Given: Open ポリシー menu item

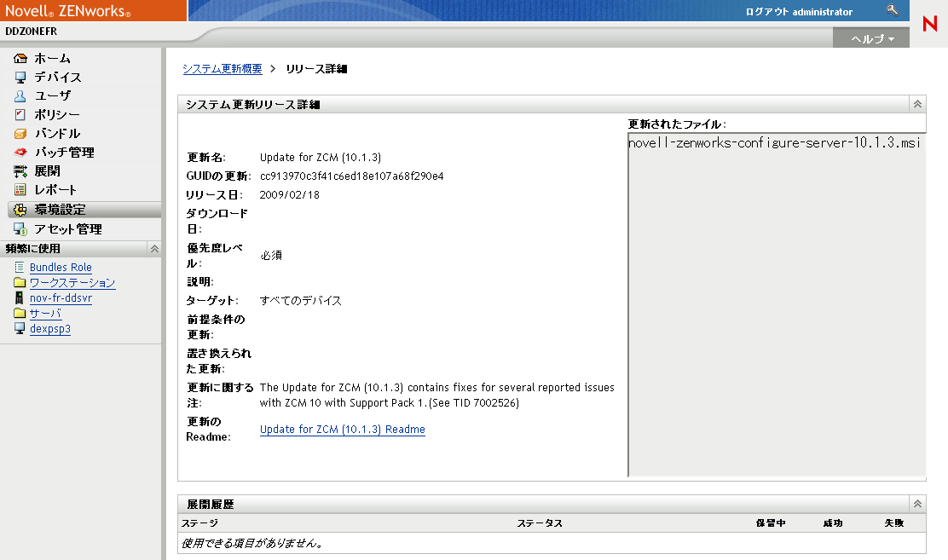Looking at the screenshot, I should 57,115.
